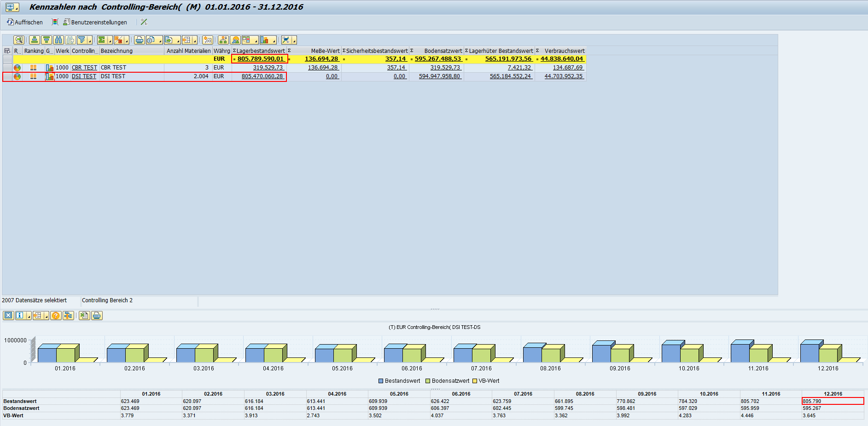Open the filter dropdown arrow
Viewport: 868px width, 426px height.
89,41
